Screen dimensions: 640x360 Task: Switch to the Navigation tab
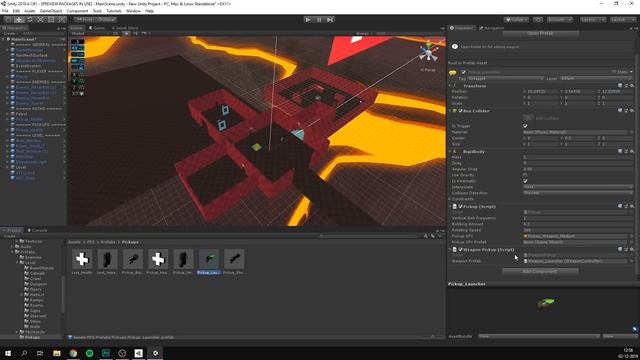click(x=492, y=28)
